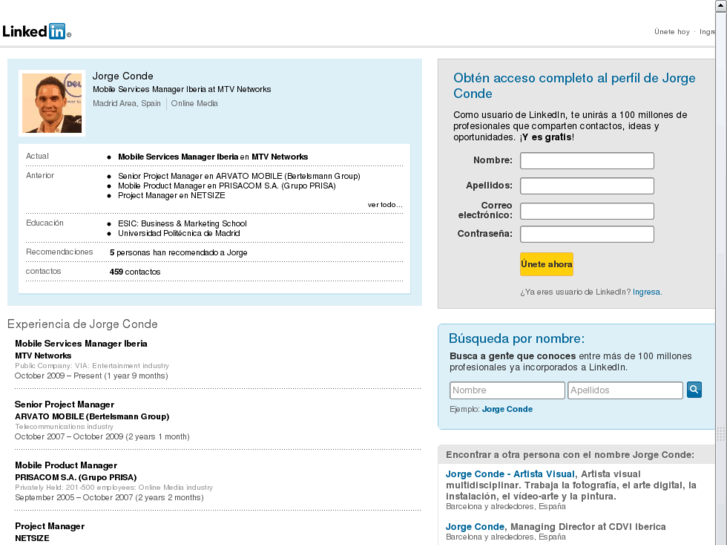Click the Únete ahora button
The image size is (727, 545).
(547, 264)
